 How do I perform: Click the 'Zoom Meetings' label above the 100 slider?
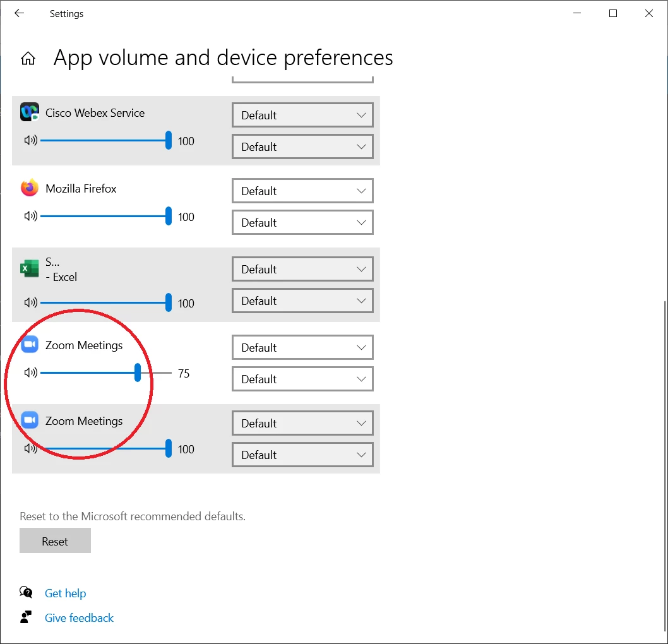coord(84,421)
